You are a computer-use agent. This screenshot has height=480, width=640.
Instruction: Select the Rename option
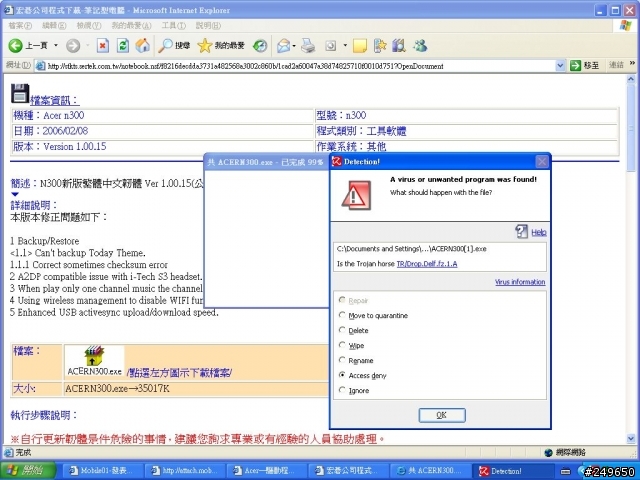click(x=342, y=360)
